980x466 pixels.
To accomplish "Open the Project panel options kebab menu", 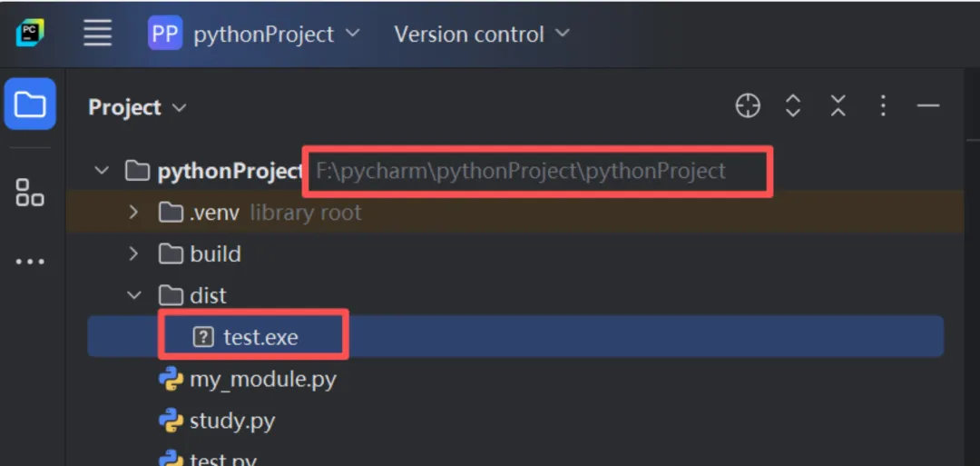I will click(883, 106).
